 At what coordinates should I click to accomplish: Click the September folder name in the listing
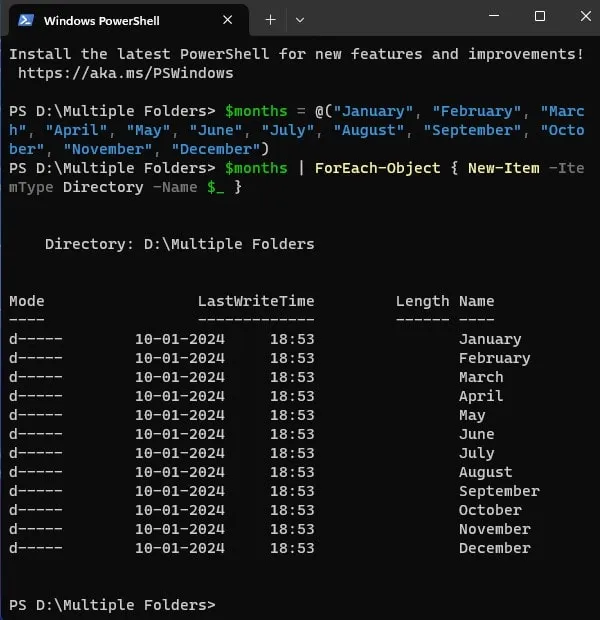click(499, 491)
